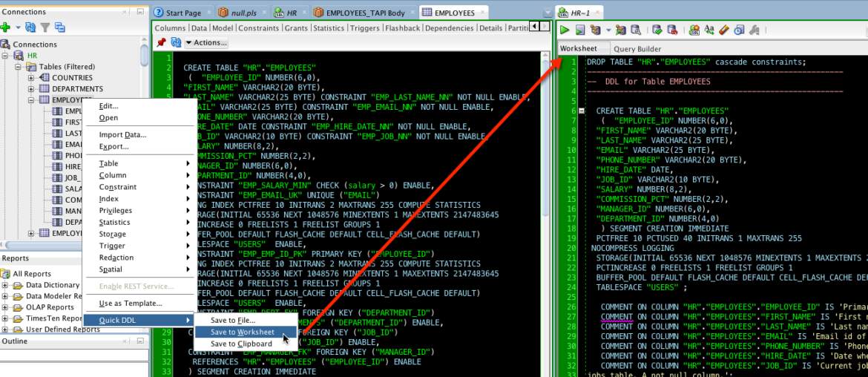Click the To Upper/Lower/InitCap icon

click(709, 30)
